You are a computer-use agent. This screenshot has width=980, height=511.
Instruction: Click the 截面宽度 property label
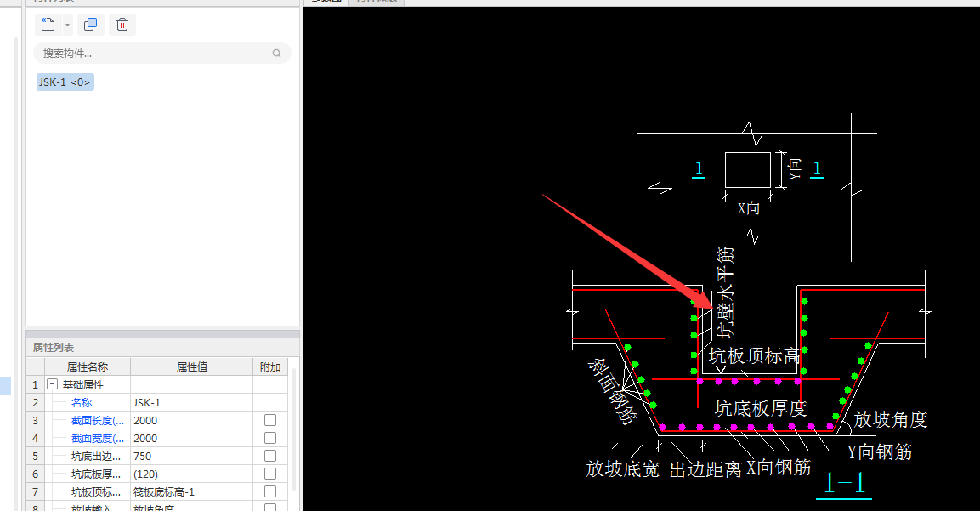point(98,439)
